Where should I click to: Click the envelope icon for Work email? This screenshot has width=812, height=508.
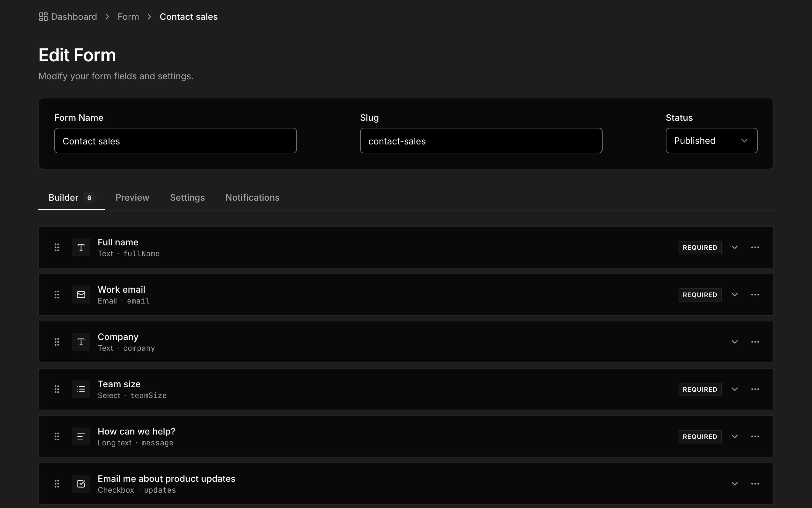[x=81, y=295]
